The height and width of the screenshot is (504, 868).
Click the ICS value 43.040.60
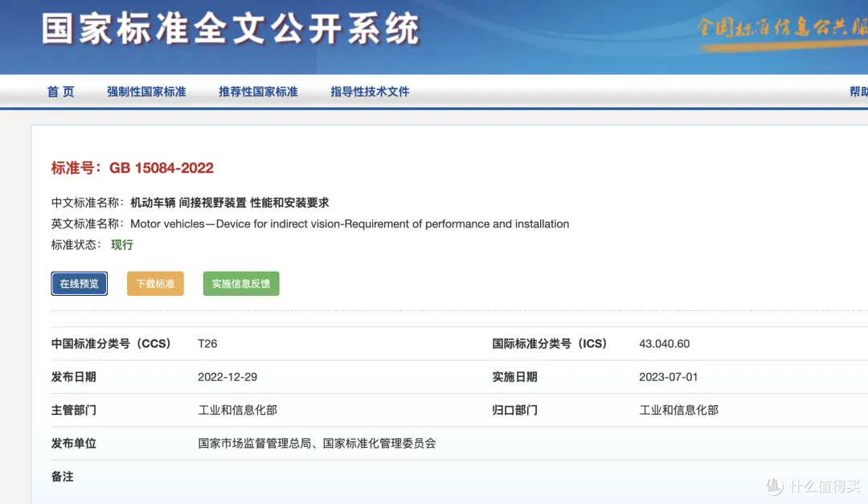click(x=665, y=344)
